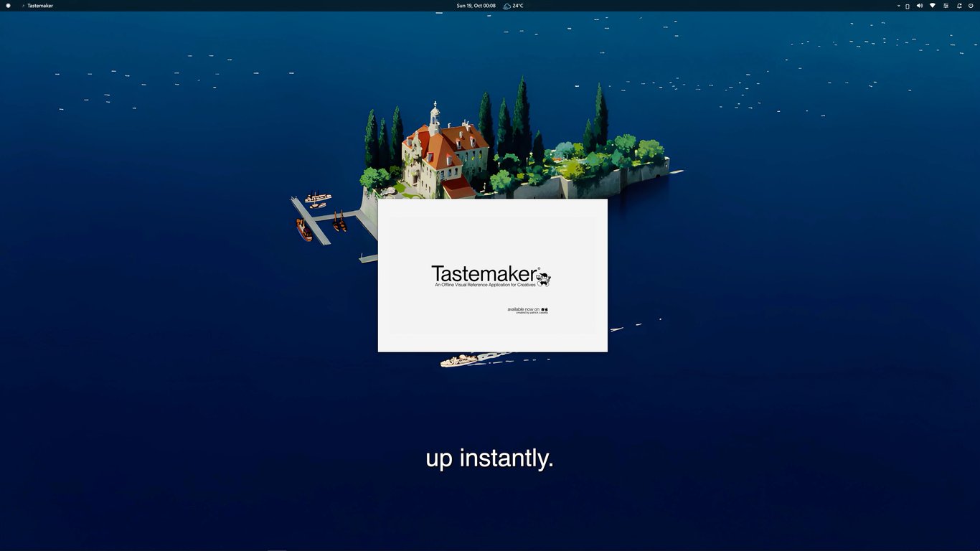This screenshot has width=980, height=551.
Task: Expand the system tray arrow
Action: coord(899,6)
